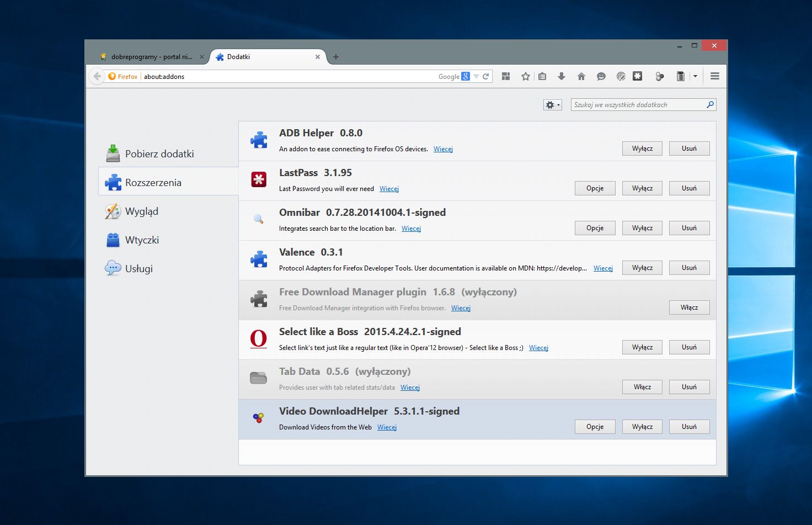Open a new tab with plus button
The image size is (812, 525).
coord(336,56)
